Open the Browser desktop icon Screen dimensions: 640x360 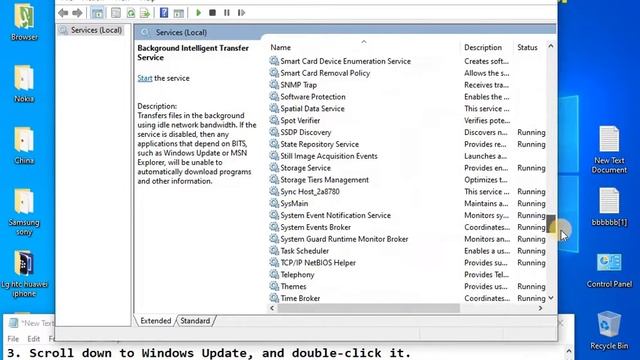(24, 22)
